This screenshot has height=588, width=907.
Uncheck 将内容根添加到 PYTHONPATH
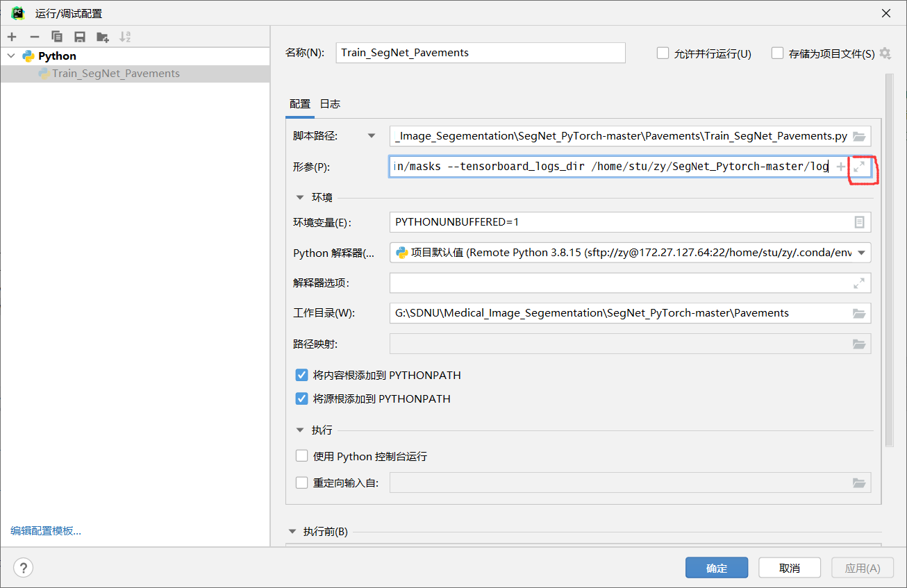pyautogui.click(x=301, y=375)
